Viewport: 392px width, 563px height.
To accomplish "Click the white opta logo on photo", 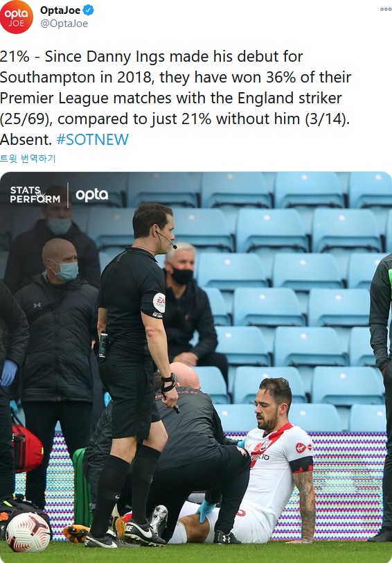I will (x=92, y=195).
